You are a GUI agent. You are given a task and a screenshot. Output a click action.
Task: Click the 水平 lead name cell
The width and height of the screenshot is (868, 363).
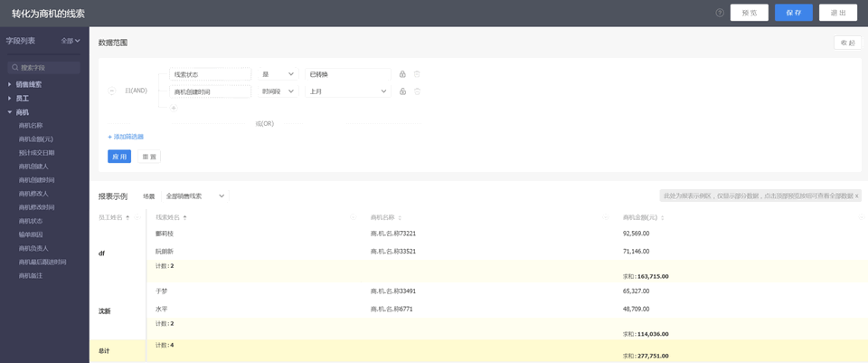[x=162, y=309]
